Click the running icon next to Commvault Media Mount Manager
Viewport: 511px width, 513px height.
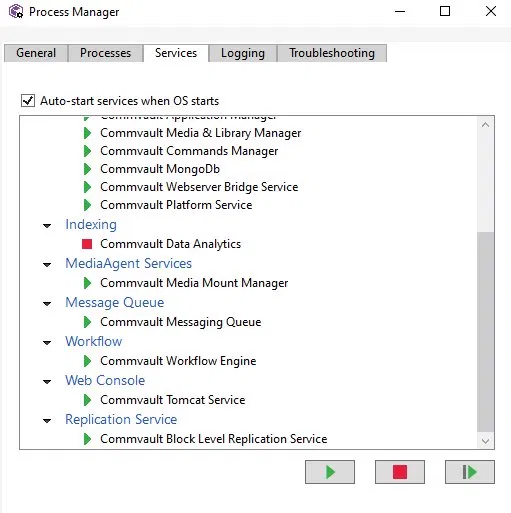pos(87,283)
